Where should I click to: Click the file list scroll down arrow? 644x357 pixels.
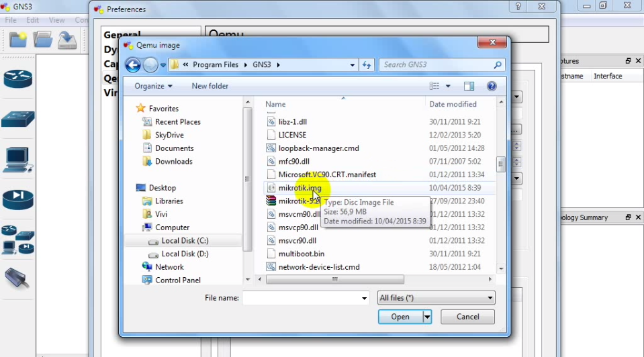(x=501, y=268)
